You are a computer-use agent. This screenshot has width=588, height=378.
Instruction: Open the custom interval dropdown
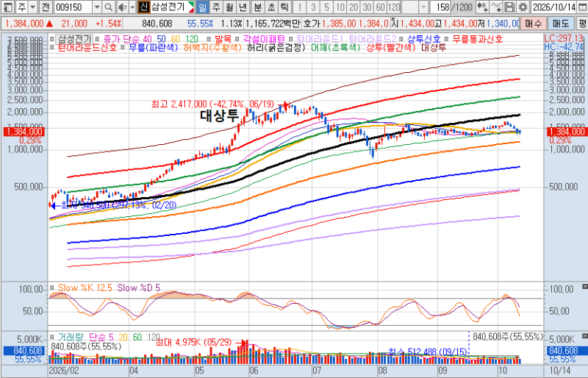[x=423, y=7]
